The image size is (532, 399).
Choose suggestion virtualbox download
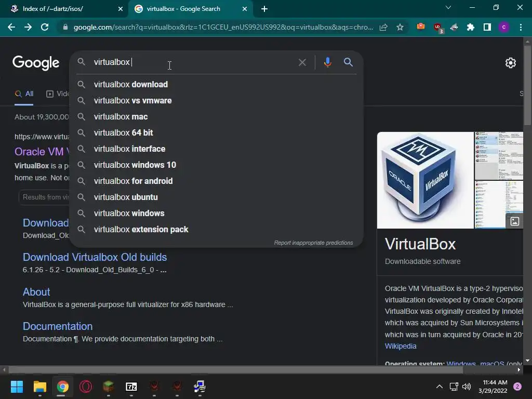click(x=217, y=85)
